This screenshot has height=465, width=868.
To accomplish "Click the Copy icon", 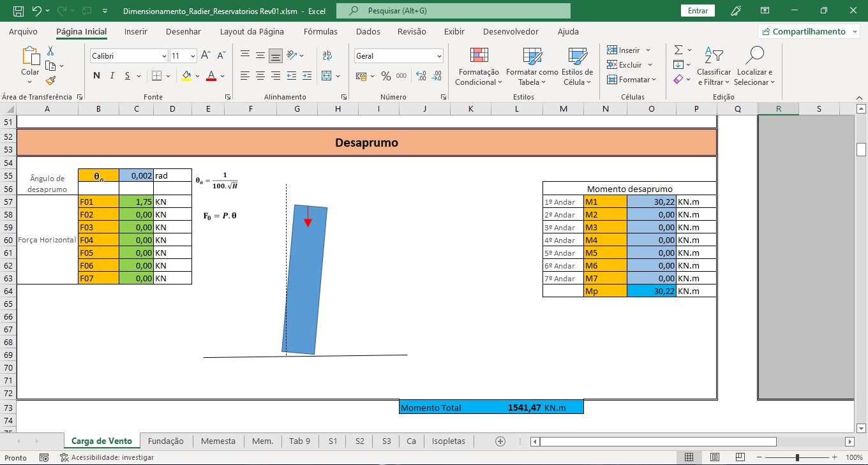I will pyautogui.click(x=50, y=66).
